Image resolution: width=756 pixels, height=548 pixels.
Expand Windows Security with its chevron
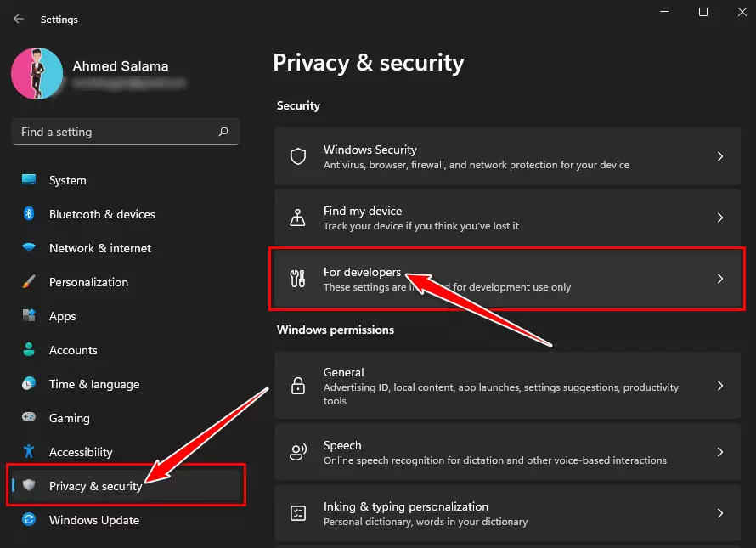pyautogui.click(x=719, y=156)
